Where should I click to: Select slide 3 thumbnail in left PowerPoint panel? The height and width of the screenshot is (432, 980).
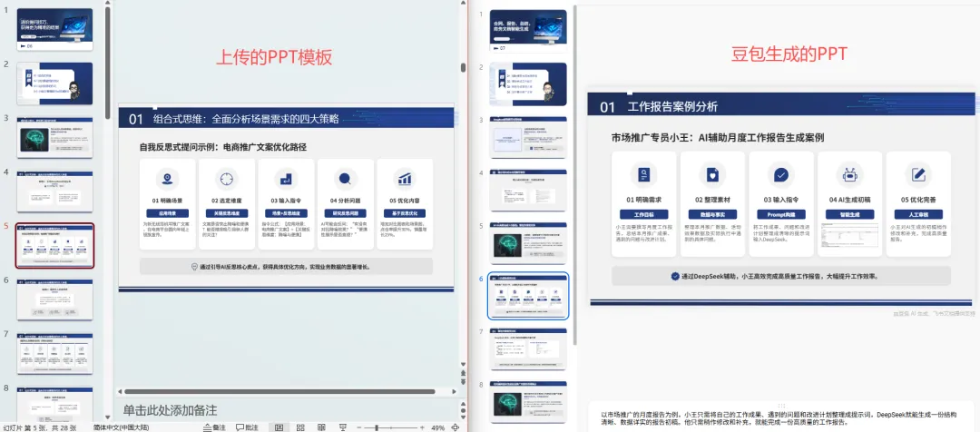coord(55,138)
